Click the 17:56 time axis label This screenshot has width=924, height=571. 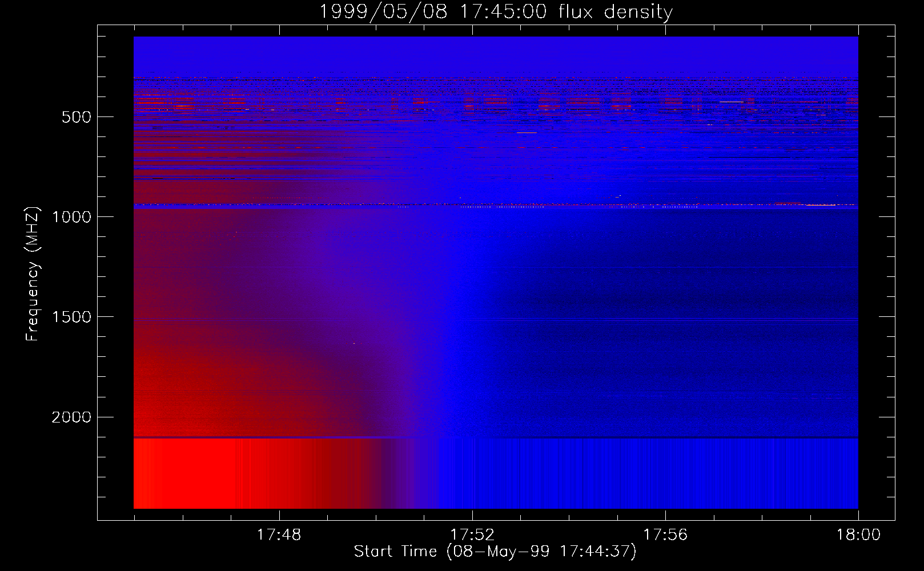click(x=665, y=535)
